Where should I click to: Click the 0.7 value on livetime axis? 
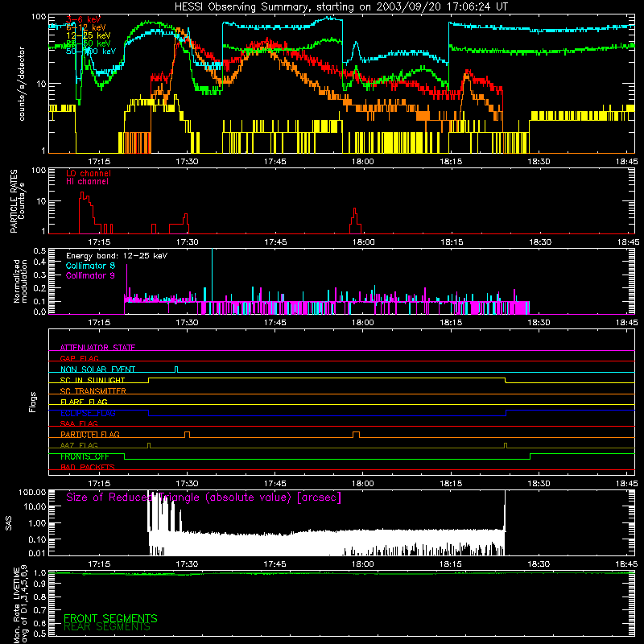click(x=39, y=610)
